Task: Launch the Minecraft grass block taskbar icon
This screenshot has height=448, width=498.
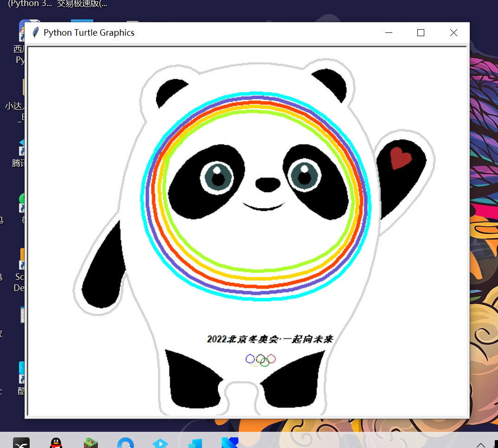Action: click(x=91, y=442)
